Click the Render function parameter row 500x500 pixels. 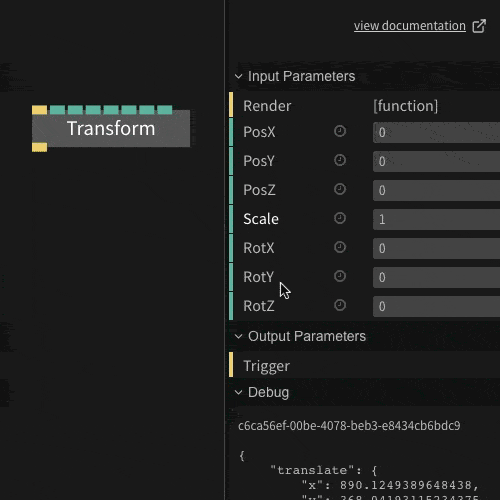[x=364, y=106]
